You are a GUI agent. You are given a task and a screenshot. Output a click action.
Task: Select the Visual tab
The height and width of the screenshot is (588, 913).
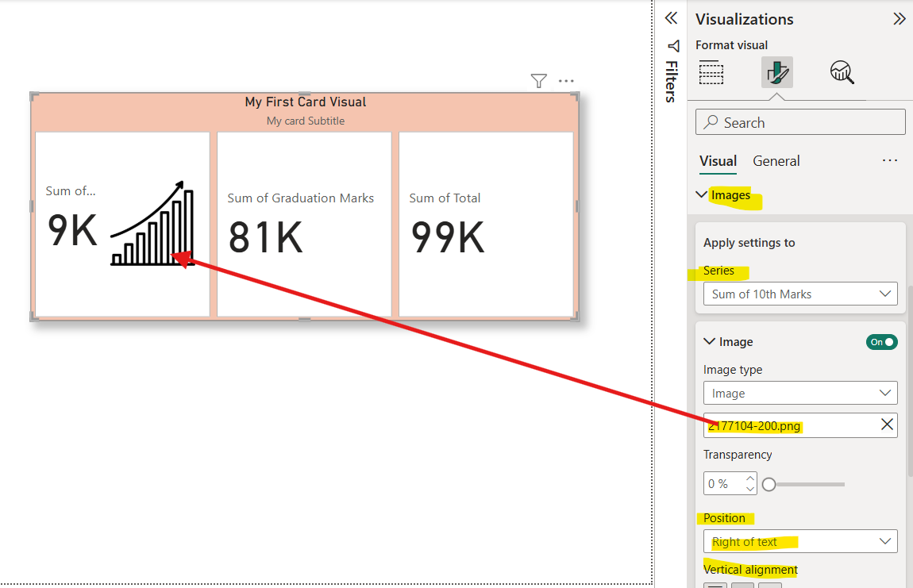(718, 160)
